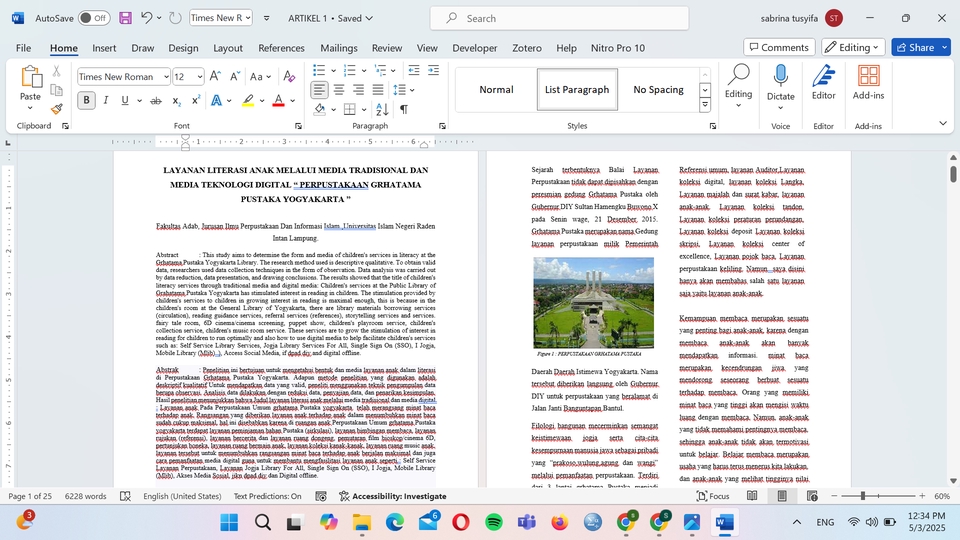Apply yellow text highlight color
960x540 pixels.
click(x=248, y=100)
